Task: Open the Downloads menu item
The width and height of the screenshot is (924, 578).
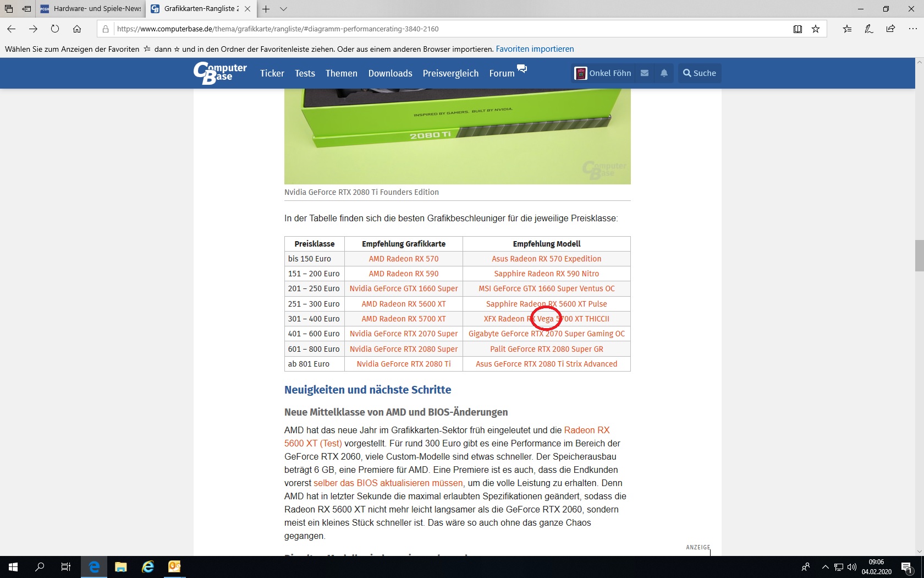Action: [391, 73]
